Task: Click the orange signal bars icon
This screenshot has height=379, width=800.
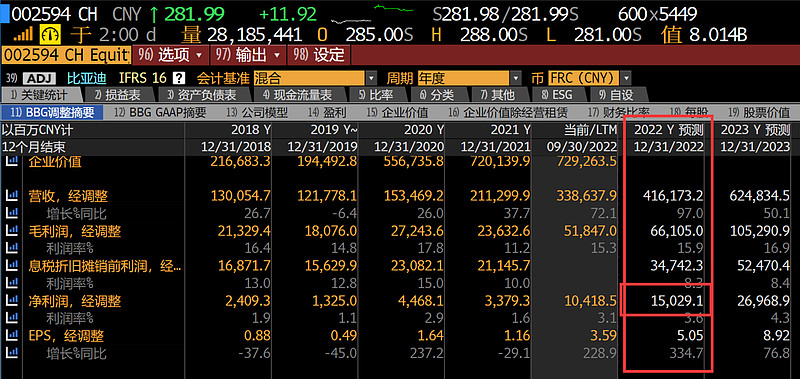Action: click(x=23, y=35)
